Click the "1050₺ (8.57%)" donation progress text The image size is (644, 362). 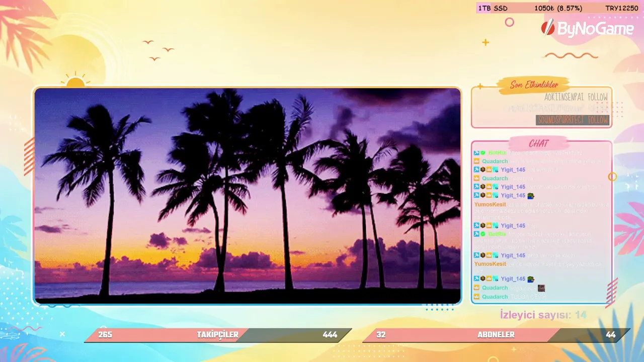558,8
